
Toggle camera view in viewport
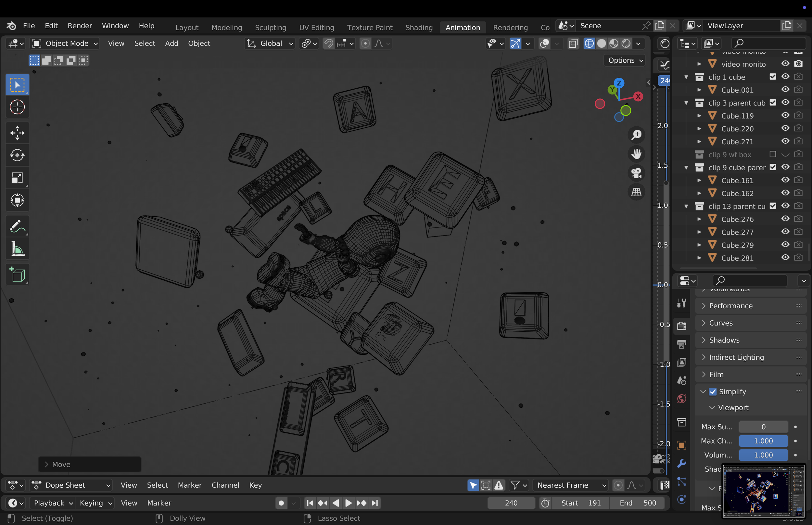click(x=636, y=173)
